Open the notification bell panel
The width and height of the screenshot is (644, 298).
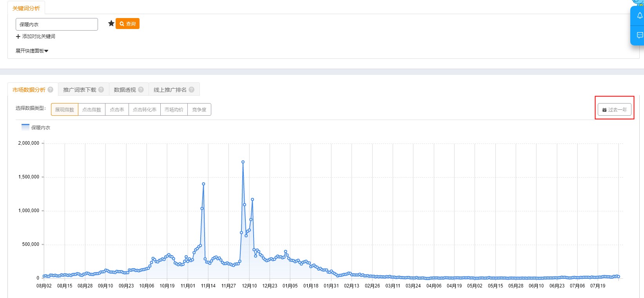[640, 16]
